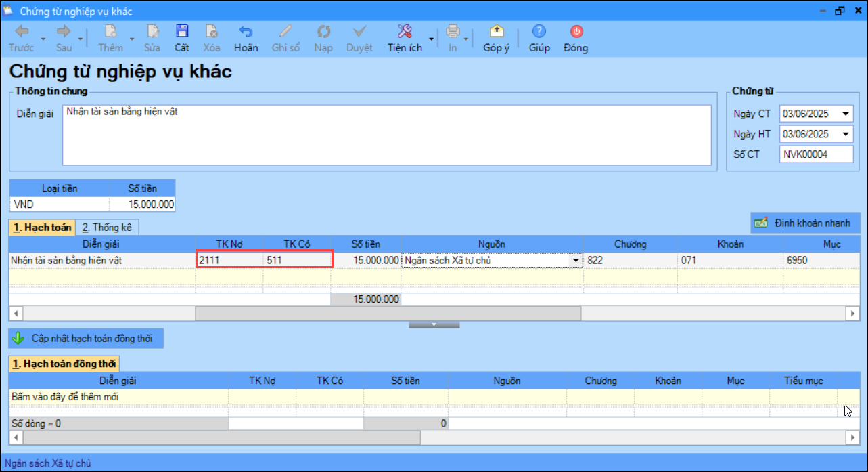868x472 pixels.
Task: Open dropdown arrow next to Trước
Action: 43,39
